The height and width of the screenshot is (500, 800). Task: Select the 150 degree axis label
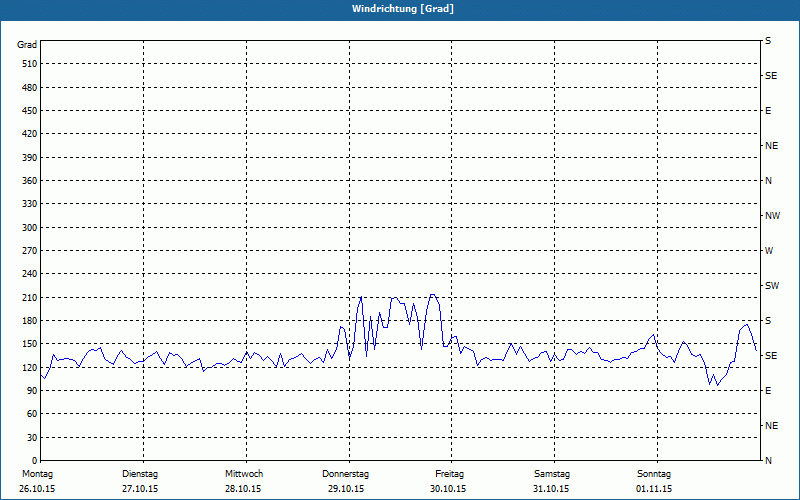(30, 344)
